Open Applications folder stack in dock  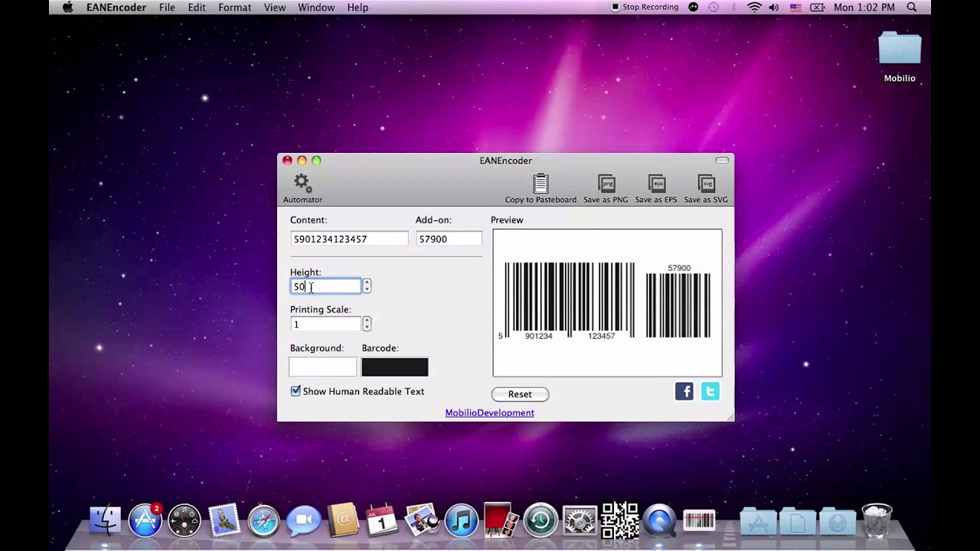759,522
